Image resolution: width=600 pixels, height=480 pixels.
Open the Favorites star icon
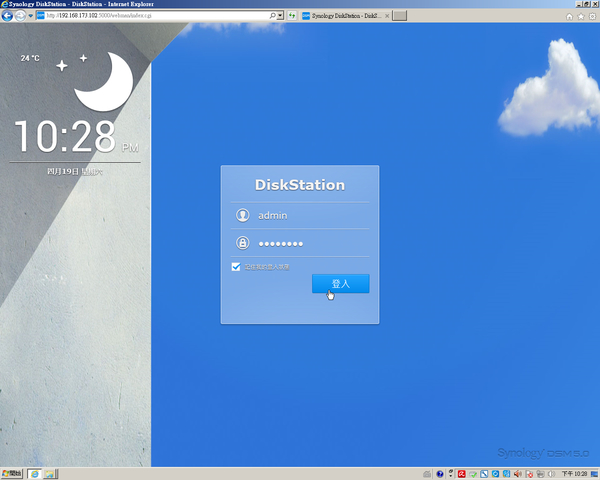(x=580, y=17)
